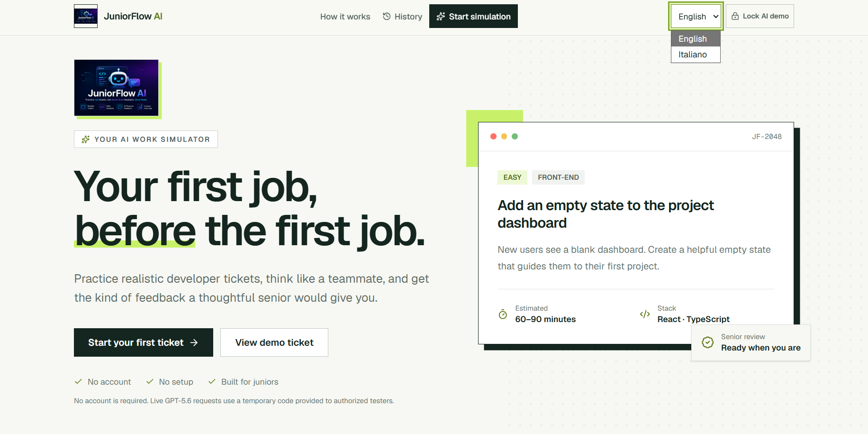Click the FRONT-END category tag

tap(558, 177)
